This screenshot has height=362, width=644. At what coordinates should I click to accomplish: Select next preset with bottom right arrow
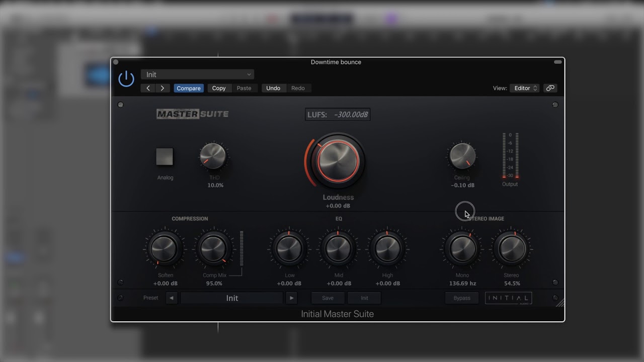291,298
